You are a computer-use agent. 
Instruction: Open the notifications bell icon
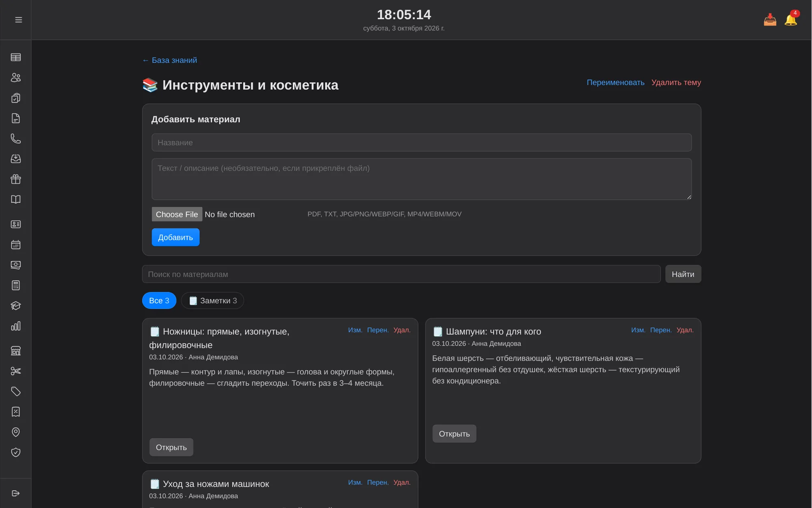[x=791, y=20]
